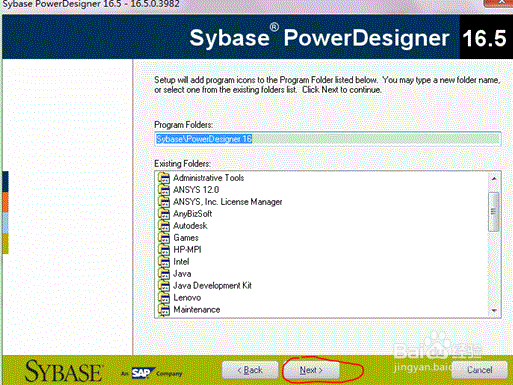Click the scroll up arrow of Existing Folders
The width and height of the screenshot is (513, 385).
pyautogui.click(x=494, y=179)
